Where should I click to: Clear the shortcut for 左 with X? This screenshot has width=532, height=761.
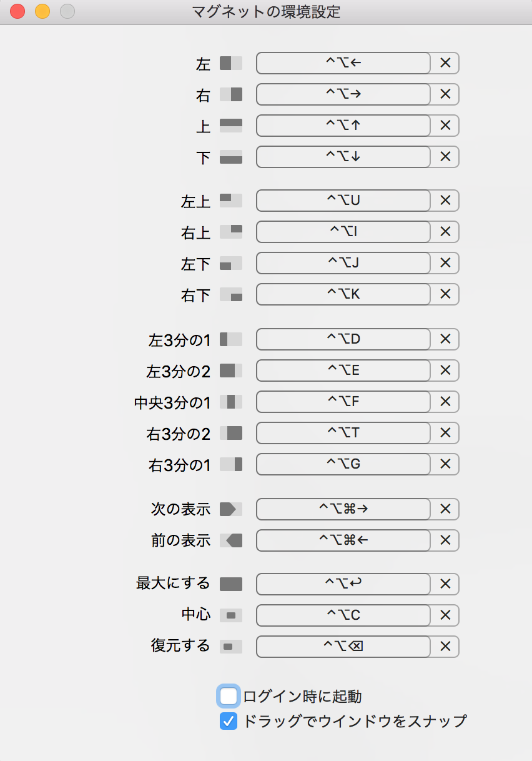tap(445, 63)
